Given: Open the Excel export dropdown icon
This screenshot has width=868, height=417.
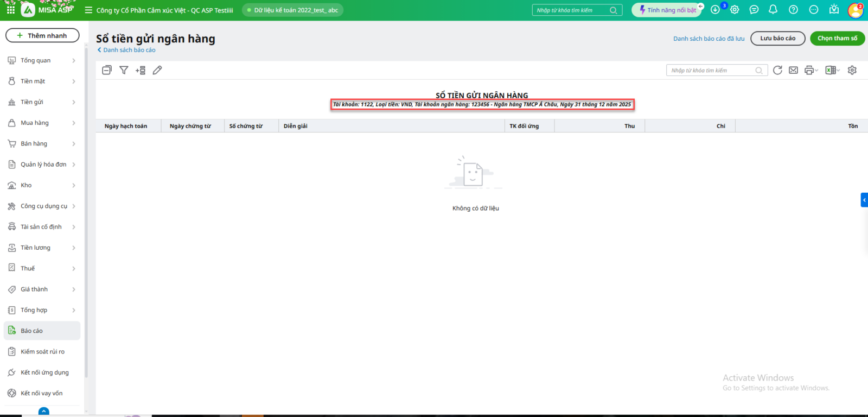Looking at the screenshot, I should pyautogui.click(x=832, y=70).
